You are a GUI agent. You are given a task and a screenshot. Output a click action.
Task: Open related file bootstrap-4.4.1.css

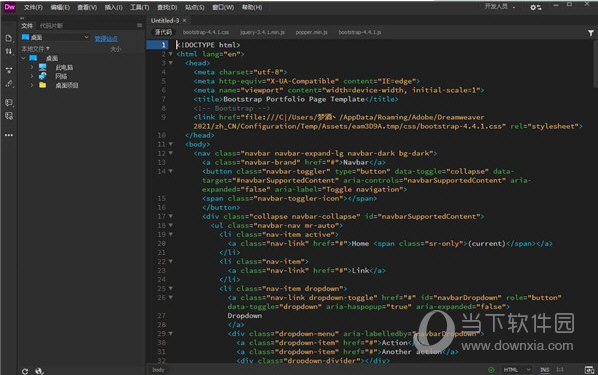point(206,32)
